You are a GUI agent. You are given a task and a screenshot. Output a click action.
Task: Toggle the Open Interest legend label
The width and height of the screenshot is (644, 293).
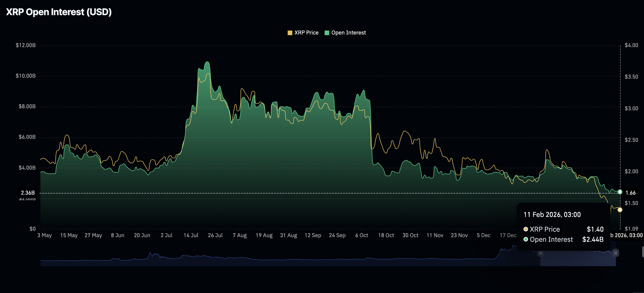point(348,33)
